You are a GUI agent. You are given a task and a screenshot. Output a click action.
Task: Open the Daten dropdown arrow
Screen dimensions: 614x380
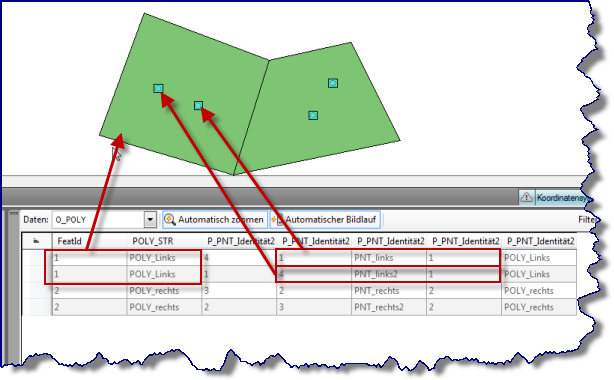[150, 220]
